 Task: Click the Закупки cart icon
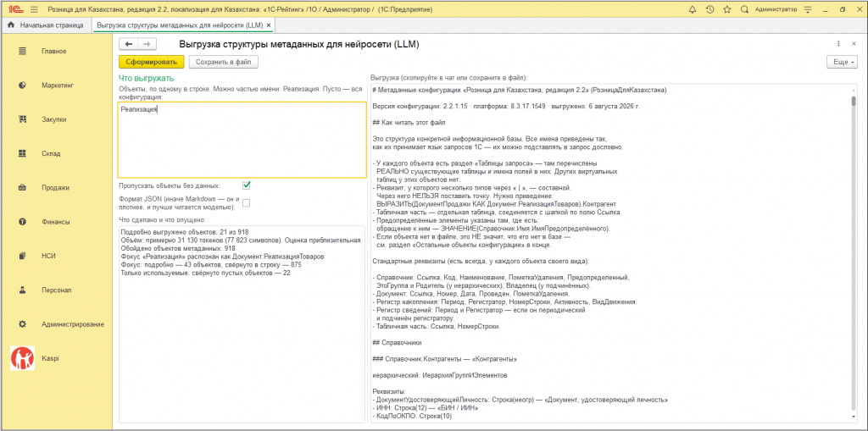pyautogui.click(x=23, y=119)
